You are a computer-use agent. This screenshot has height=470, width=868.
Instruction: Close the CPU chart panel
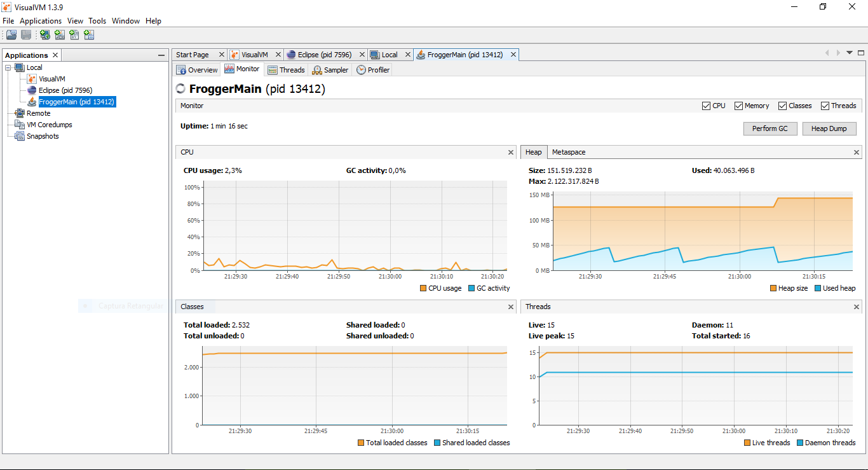coord(511,153)
